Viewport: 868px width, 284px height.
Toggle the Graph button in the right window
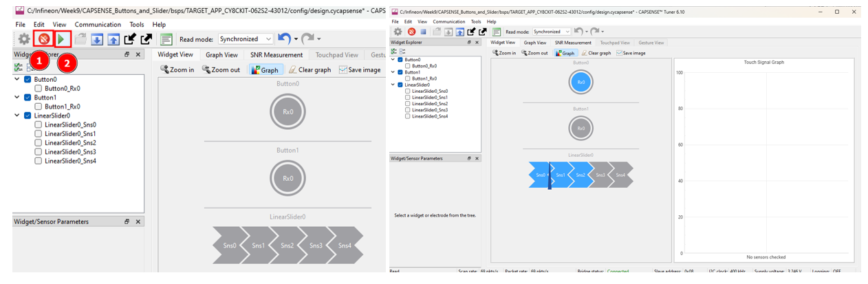(565, 53)
